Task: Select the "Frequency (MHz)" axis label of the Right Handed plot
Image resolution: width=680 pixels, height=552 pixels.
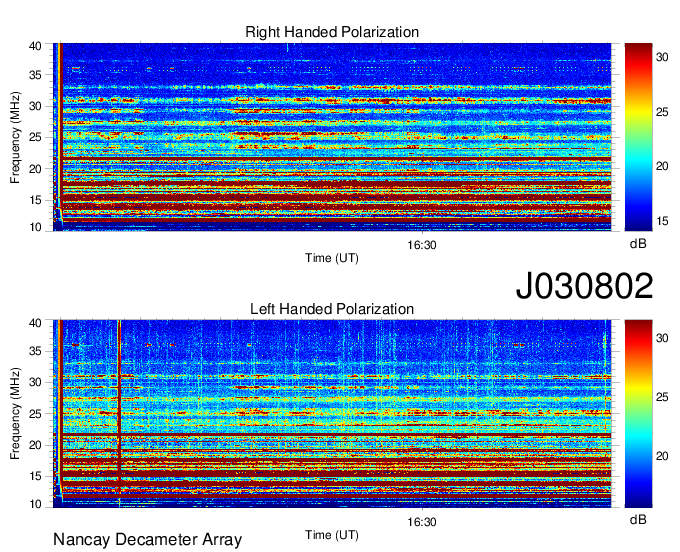Action: pos(15,137)
